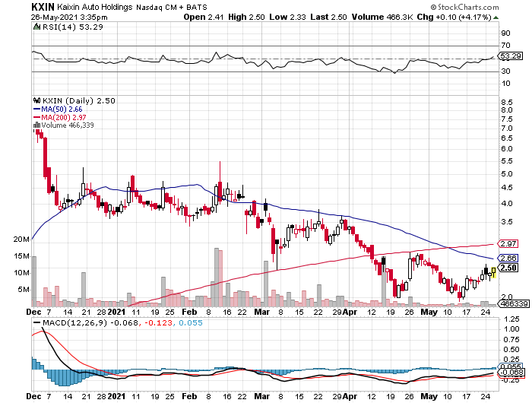Click the 1.25 MACD axis label
The height and width of the screenshot is (403, 532).
point(512,319)
